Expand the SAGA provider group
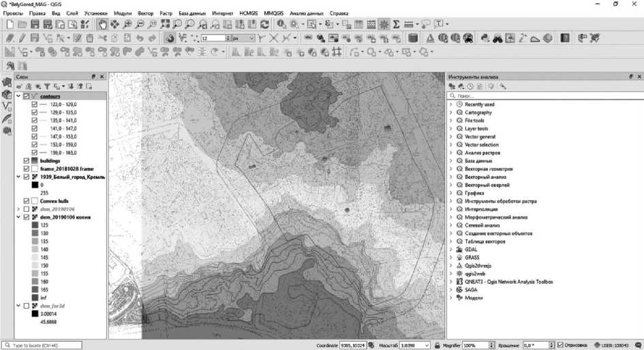Viewport: 644px width, 350px height. [x=451, y=289]
